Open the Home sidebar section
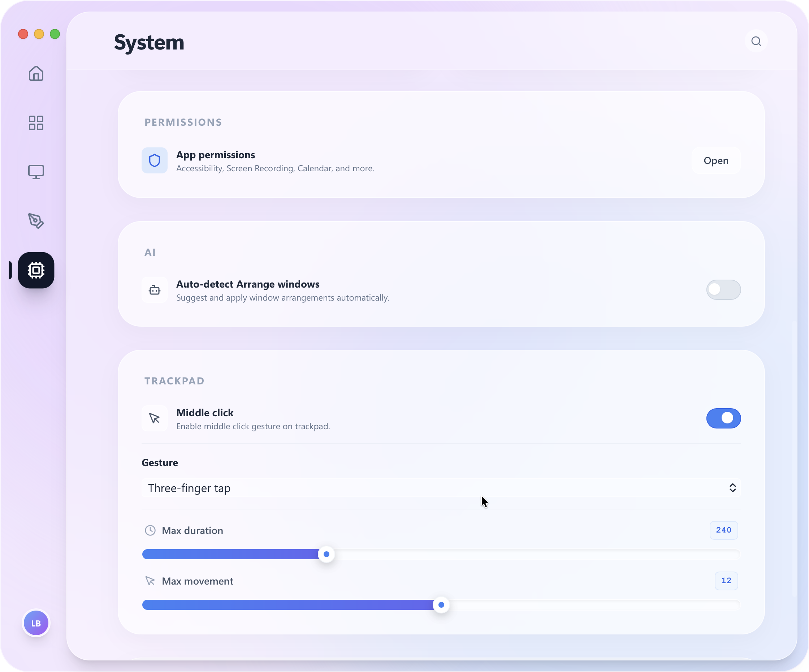The height and width of the screenshot is (672, 809). click(x=36, y=74)
